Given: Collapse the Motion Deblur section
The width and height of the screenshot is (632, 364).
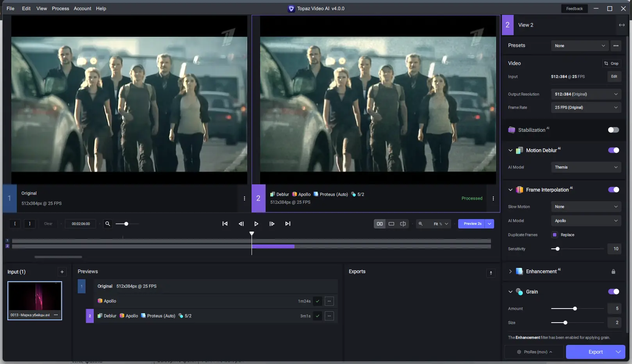Looking at the screenshot, I should coord(511,150).
